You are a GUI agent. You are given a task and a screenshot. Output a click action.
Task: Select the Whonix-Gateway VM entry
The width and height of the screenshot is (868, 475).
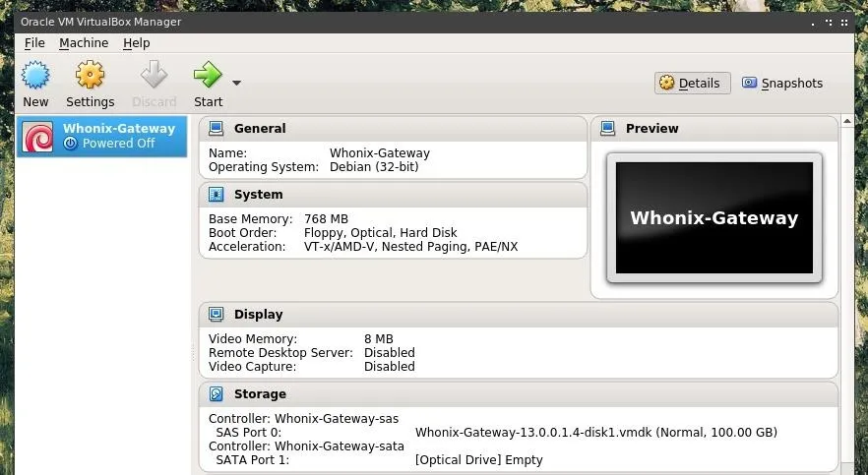pyautogui.click(x=102, y=136)
